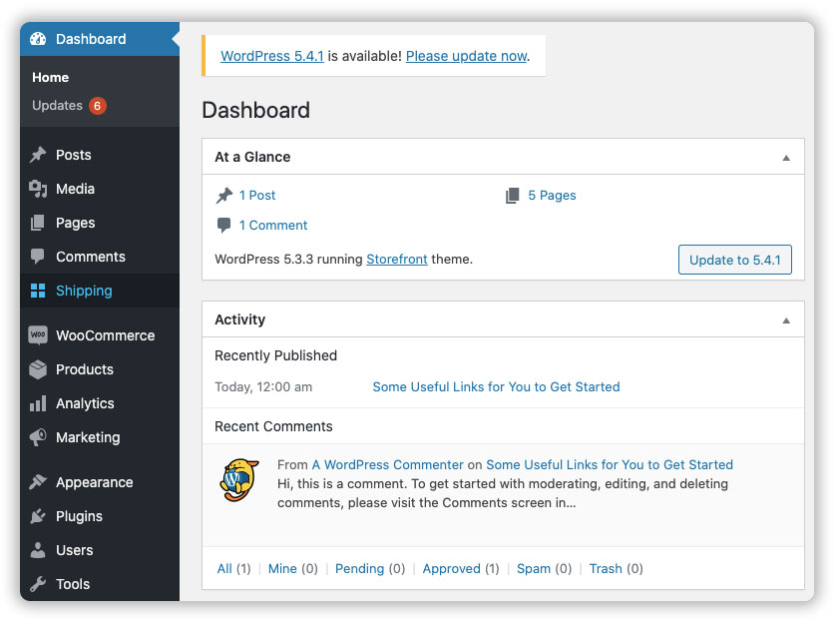Filter comments by Pending (0)

tap(370, 568)
